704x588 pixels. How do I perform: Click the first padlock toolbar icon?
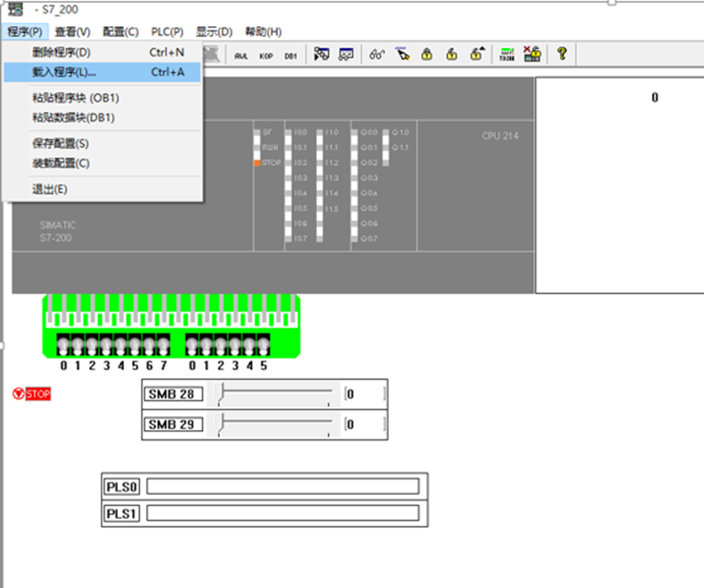coord(427,55)
